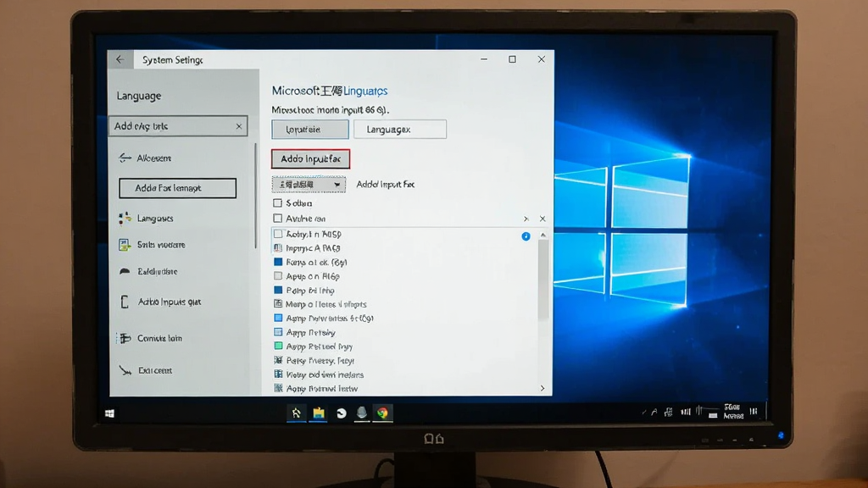Open the grey taskbar app next to Chrome
This screenshot has height=488, width=868.
[361, 413]
